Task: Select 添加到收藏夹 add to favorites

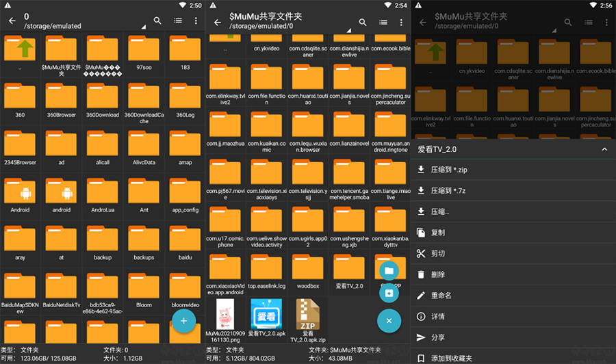Action: coord(513,358)
